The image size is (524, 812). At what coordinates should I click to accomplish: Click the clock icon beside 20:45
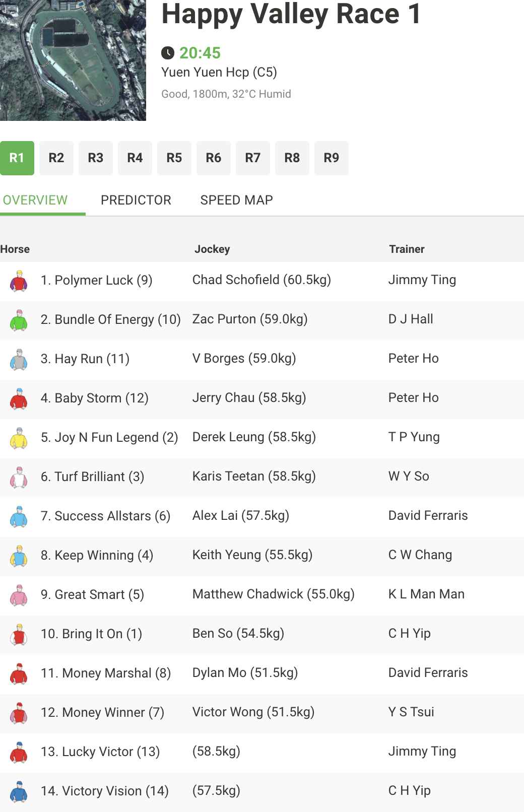click(x=168, y=53)
